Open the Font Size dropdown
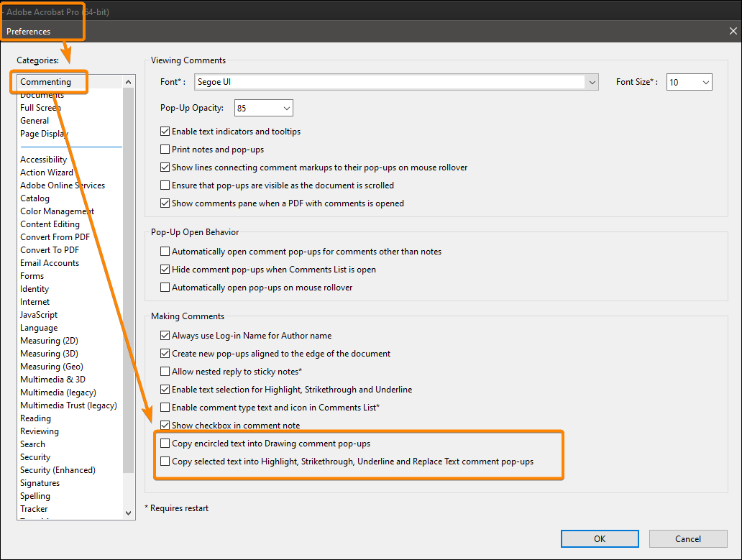Image resolution: width=742 pixels, height=560 pixels. pos(704,81)
